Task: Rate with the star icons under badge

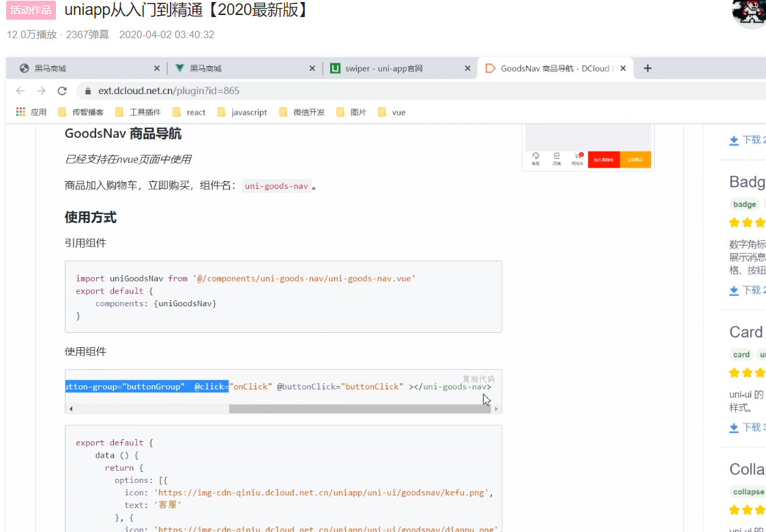Action: click(x=746, y=222)
